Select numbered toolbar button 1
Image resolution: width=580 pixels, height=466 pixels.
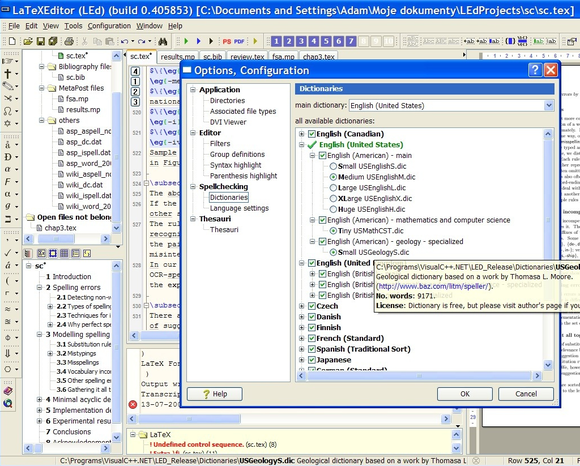[x=276, y=41]
